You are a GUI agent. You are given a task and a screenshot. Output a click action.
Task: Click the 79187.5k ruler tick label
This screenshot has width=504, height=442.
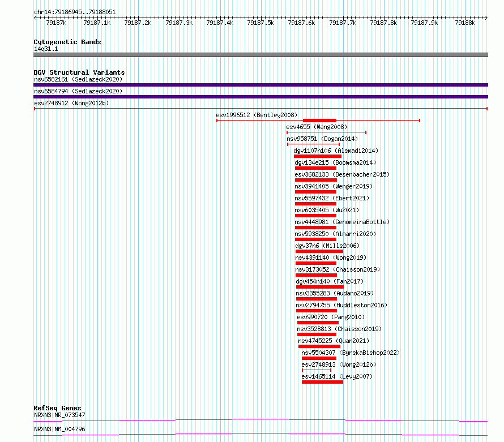coord(260,23)
